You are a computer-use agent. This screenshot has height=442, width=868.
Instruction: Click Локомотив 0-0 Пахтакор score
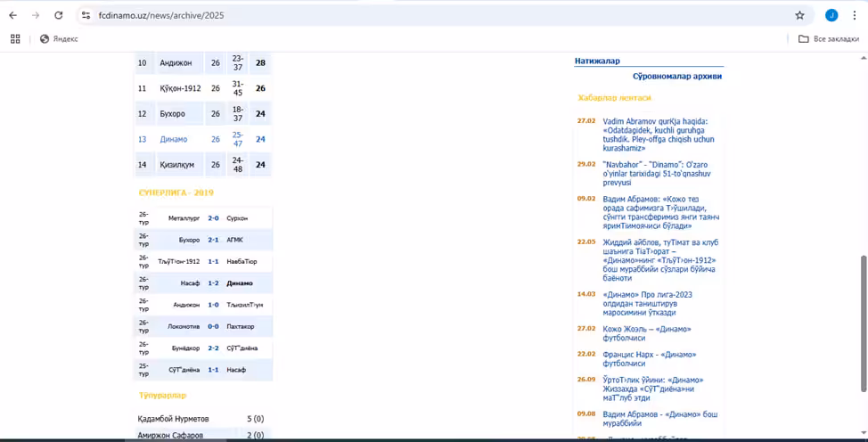(x=213, y=326)
